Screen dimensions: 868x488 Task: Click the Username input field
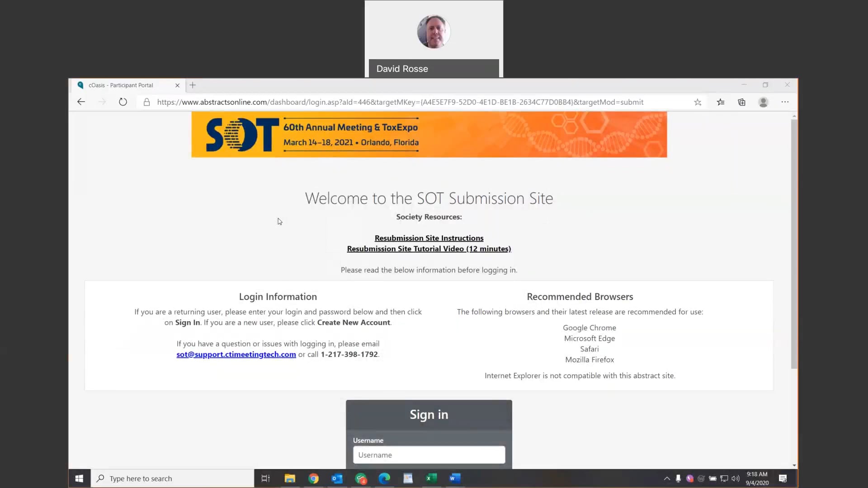coord(429,455)
